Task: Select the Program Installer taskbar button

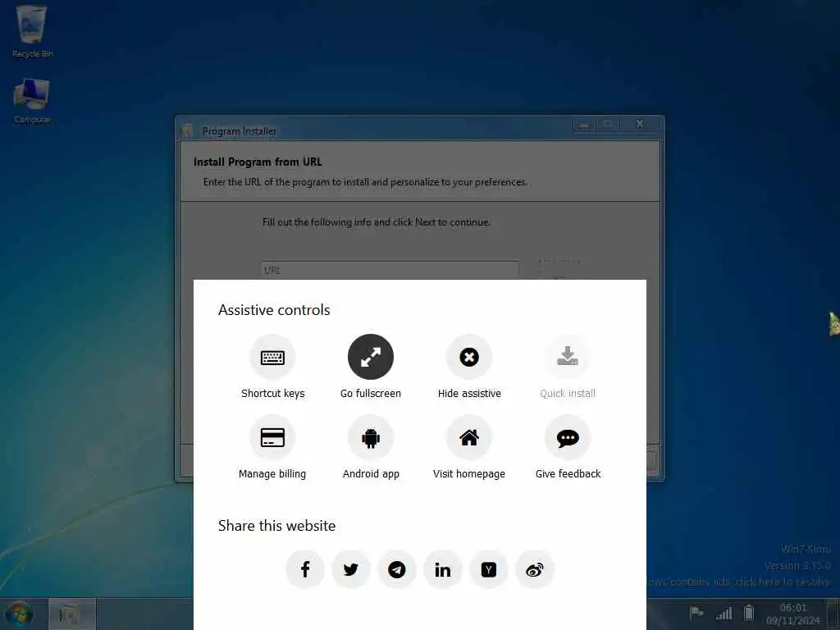Action: pyautogui.click(x=72, y=614)
